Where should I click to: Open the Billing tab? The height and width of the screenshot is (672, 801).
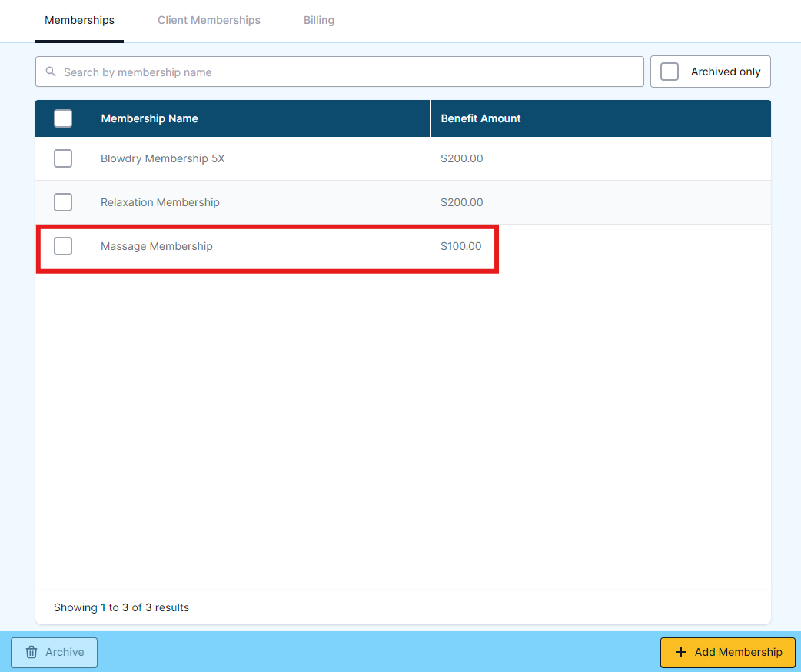(319, 21)
